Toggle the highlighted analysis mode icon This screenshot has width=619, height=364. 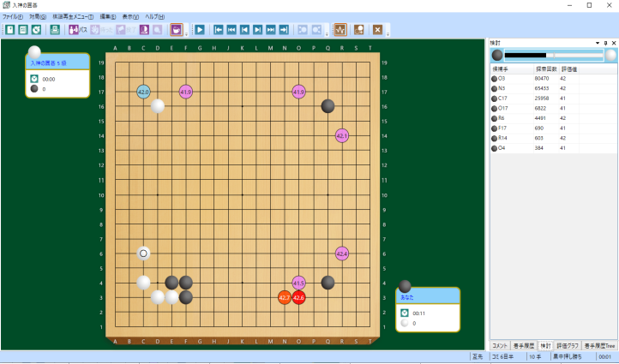[177, 29]
